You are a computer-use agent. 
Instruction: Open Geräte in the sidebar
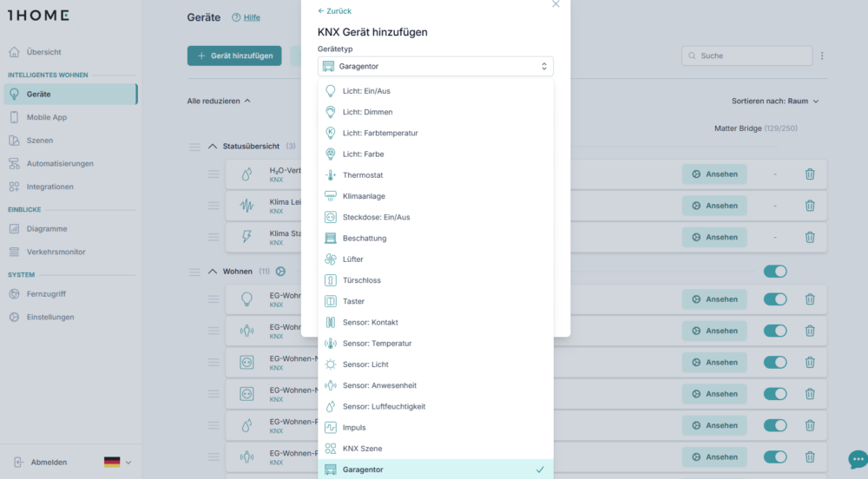[71, 94]
